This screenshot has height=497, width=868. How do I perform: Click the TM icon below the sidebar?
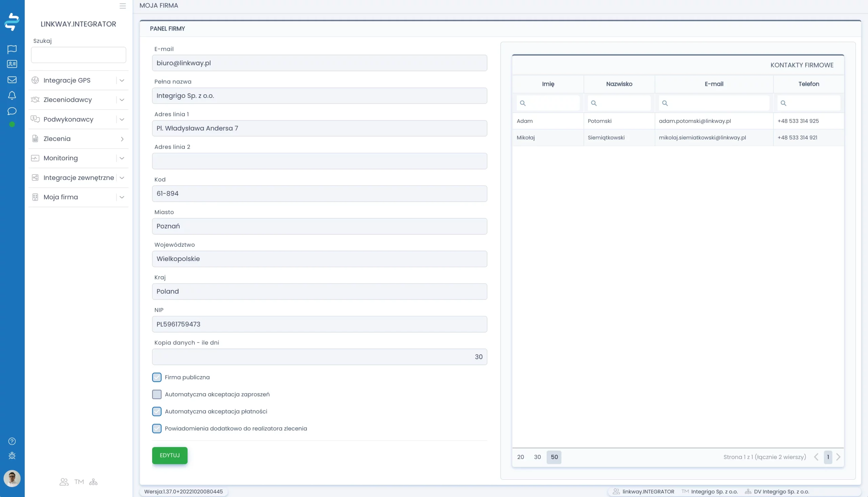(79, 482)
